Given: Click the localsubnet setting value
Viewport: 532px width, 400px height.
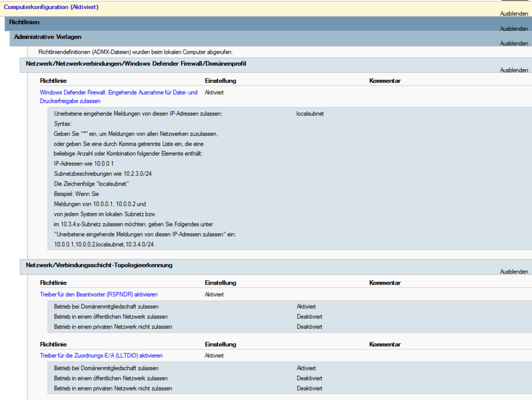Looking at the screenshot, I should coord(310,113).
